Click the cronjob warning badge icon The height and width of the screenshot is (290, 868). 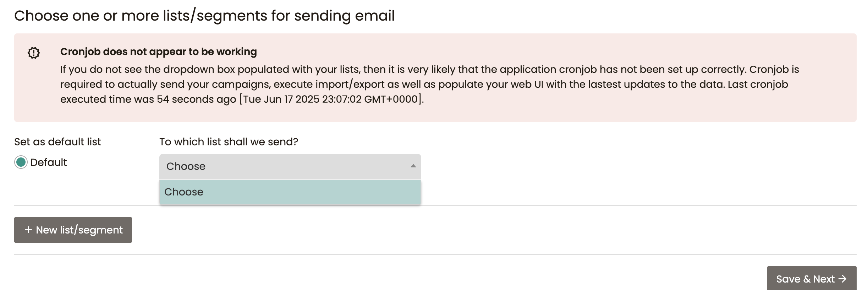tap(34, 53)
